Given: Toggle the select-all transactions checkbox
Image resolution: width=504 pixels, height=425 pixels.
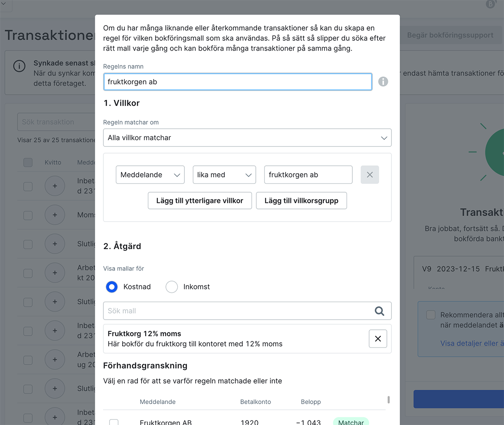Looking at the screenshot, I should click(28, 162).
